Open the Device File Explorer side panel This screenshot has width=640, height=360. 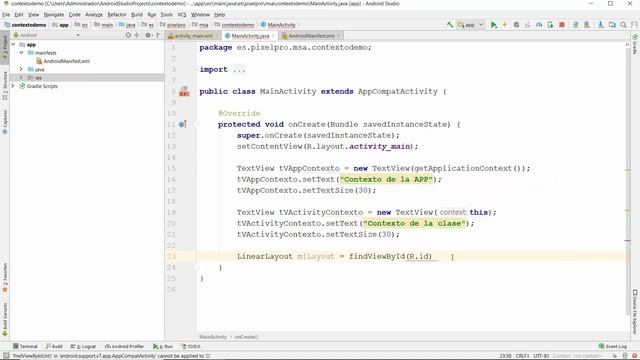tap(635, 312)
